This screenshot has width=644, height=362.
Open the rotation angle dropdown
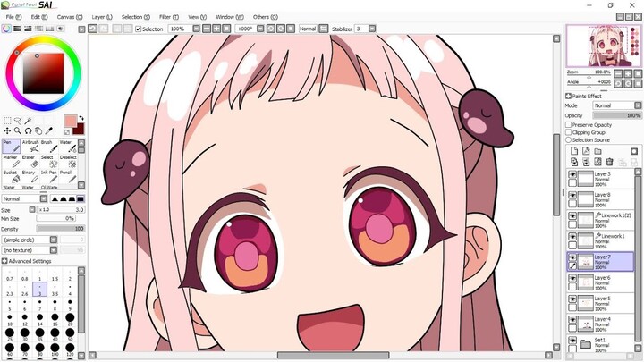(x=260, y=29)
